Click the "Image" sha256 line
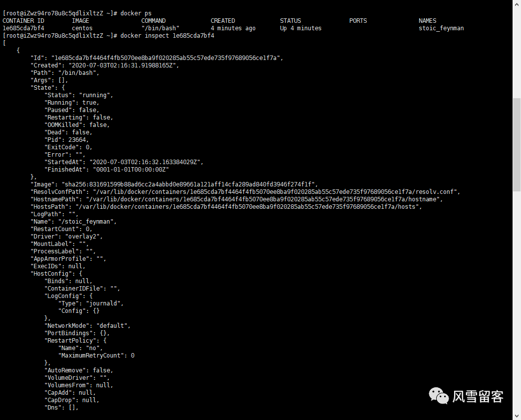Image resolution: width=521 pixels, height=420 pixels. 174,184
